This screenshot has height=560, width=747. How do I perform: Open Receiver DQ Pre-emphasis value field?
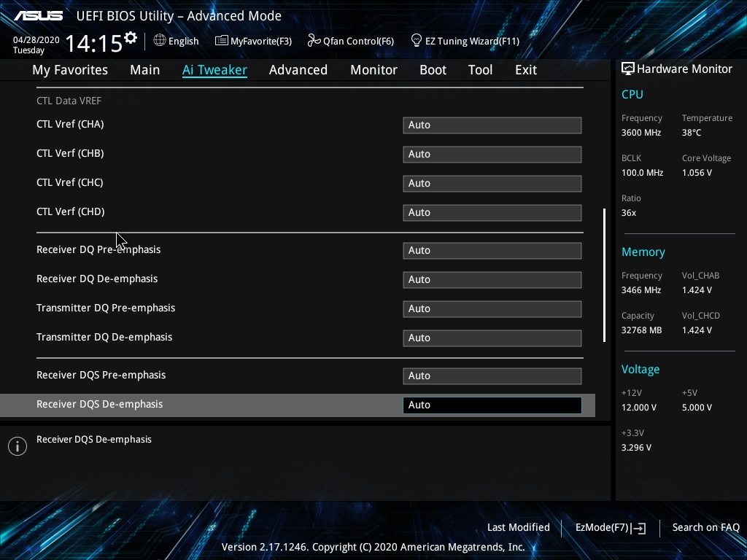[492, 251]
